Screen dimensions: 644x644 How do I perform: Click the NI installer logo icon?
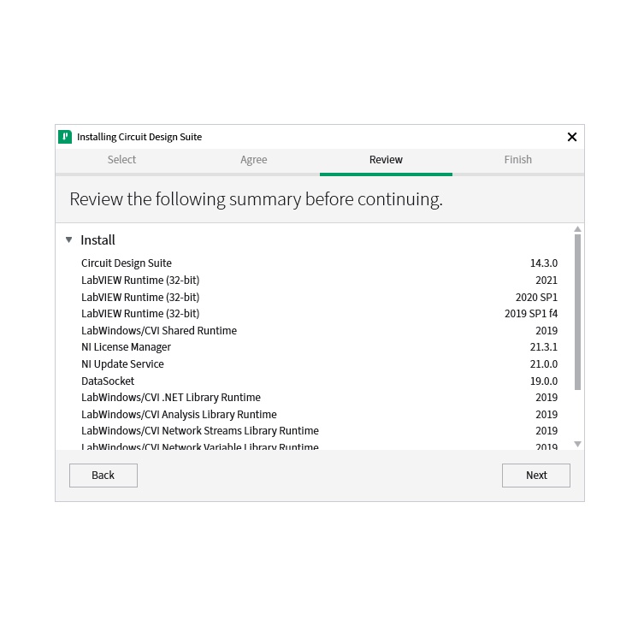pos(65,137)
